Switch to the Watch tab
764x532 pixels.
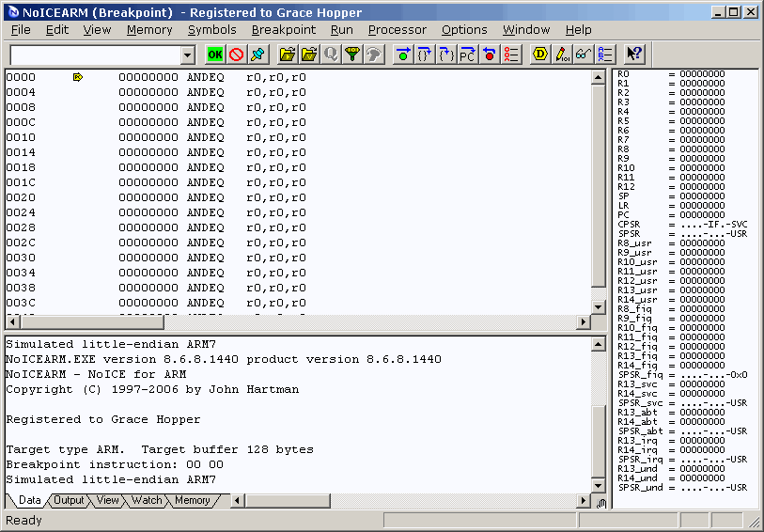tap(147, 500)
